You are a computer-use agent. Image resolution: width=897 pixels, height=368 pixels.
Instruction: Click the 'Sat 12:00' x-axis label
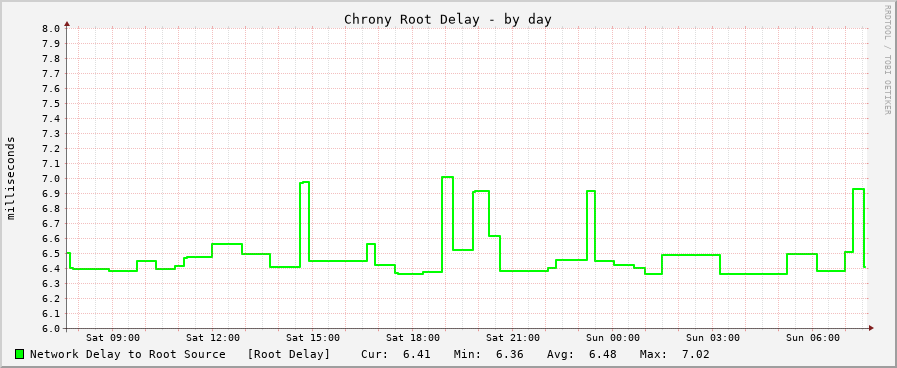213,338
